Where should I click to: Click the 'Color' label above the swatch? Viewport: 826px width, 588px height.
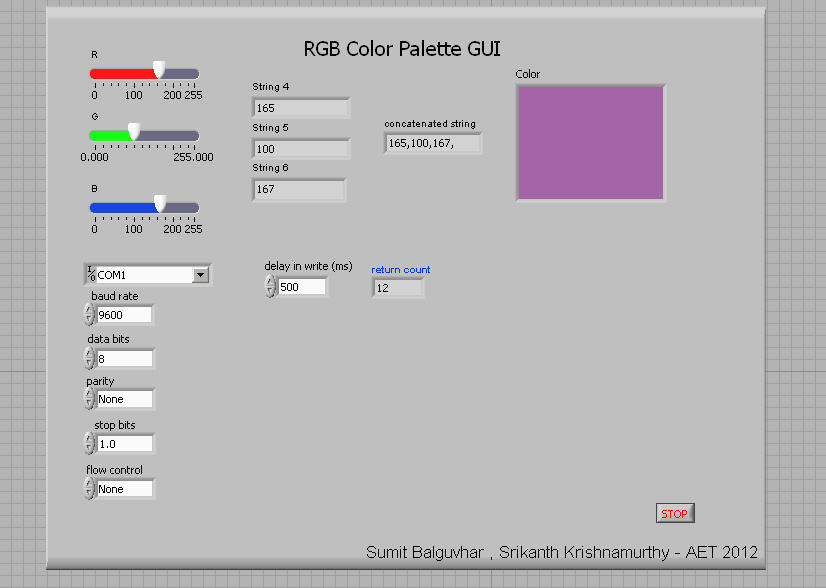pos(528,74)
